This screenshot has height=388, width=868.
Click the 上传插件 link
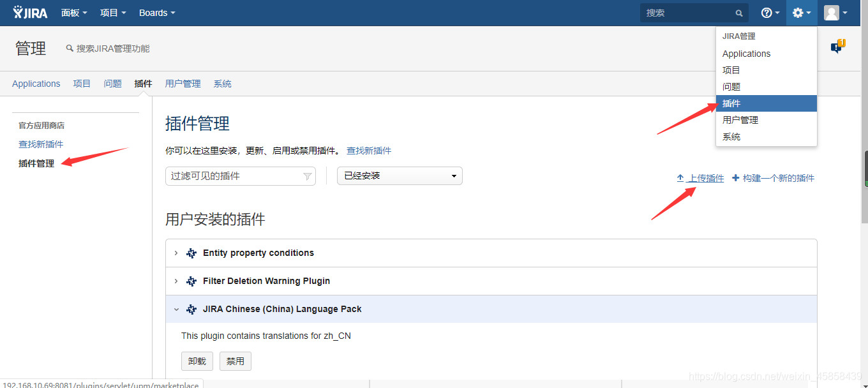(x=706, y=178)
